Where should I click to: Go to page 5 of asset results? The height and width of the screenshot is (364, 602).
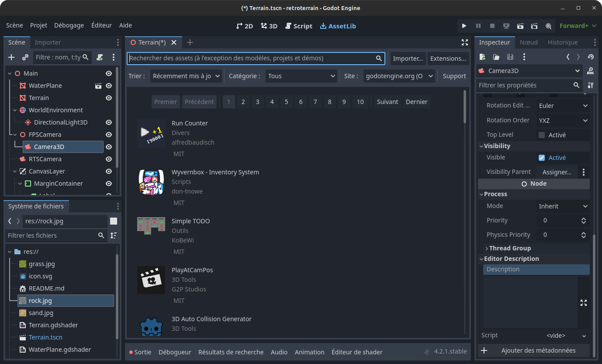pos(286,102)
